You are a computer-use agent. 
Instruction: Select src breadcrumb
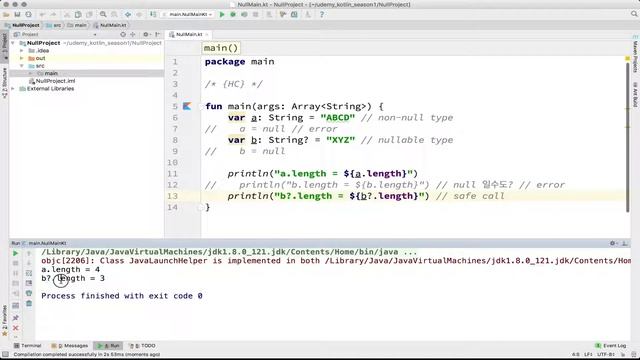(x=54, y=25)
